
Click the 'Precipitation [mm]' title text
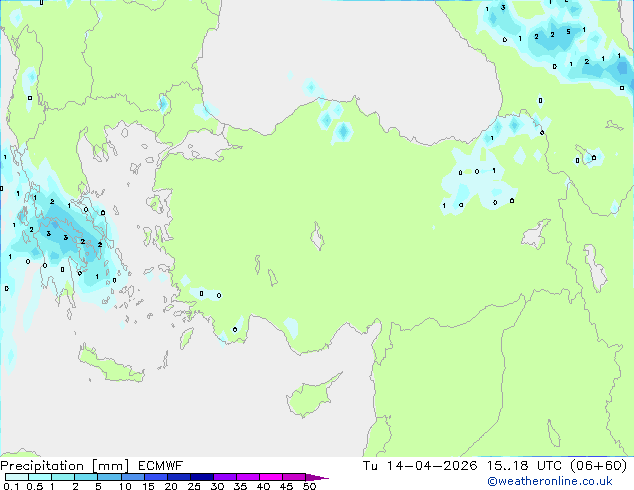click(65, 466)
